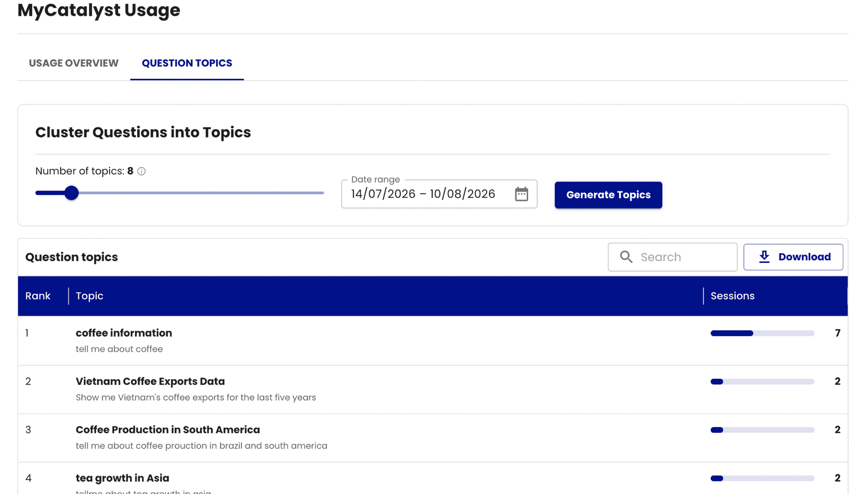This screenshot has width=868, height=494.
Task: Click the date range field 14/07/2026 – 10/08/2026
Action: [439, 194]
